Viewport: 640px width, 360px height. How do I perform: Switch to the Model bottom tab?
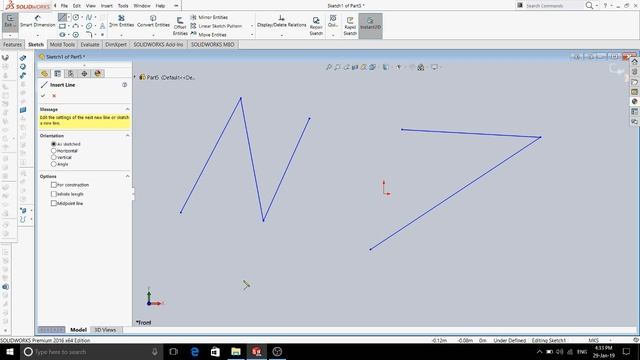click(78, 329)
